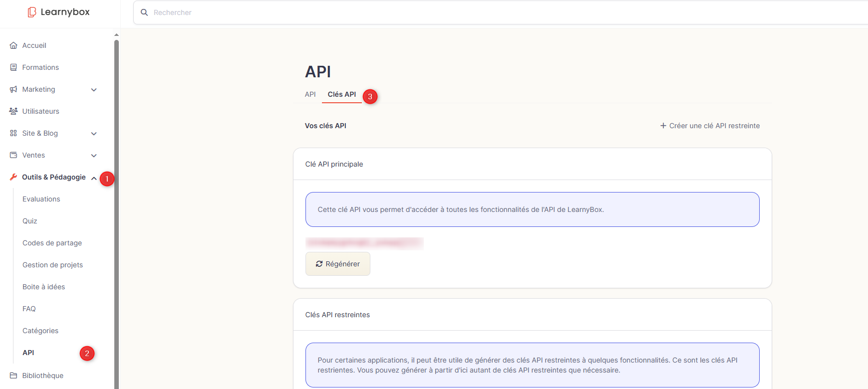Click the Accueil home icon
Screen dimensions: 868x389
point(13,45)
